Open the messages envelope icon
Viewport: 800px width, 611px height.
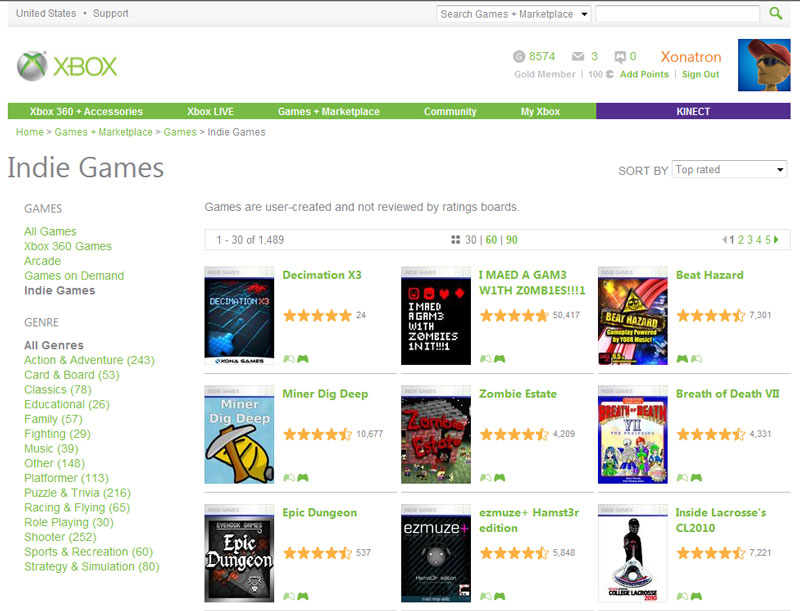click(x=578, y=56)
